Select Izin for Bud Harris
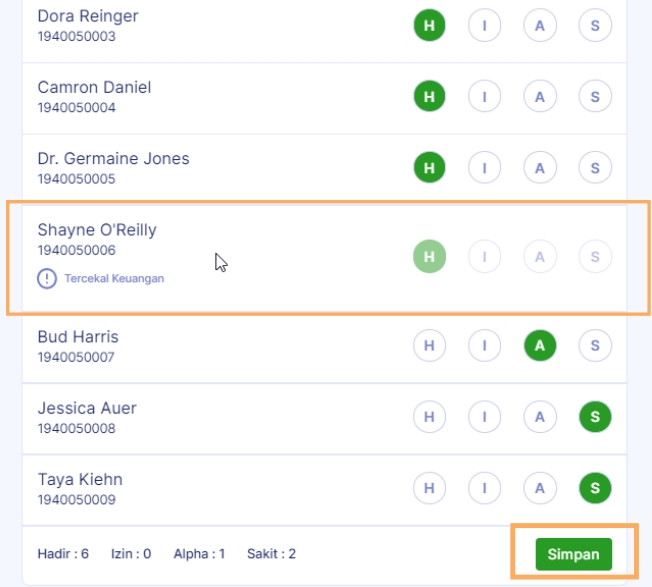This screenshot has height=587, width=652. pos(485,346)
